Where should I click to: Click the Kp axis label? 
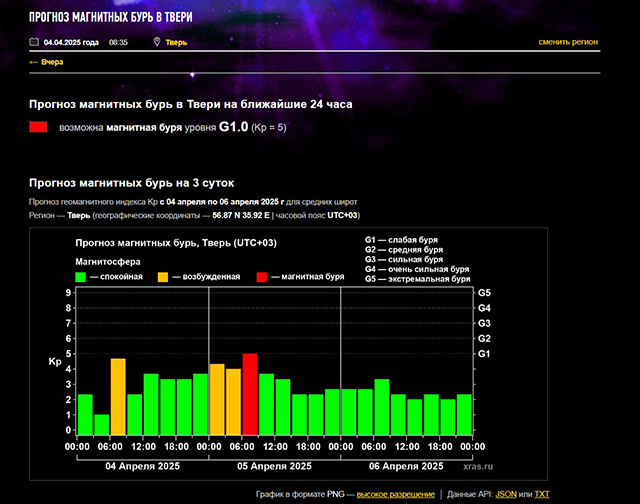55,362
